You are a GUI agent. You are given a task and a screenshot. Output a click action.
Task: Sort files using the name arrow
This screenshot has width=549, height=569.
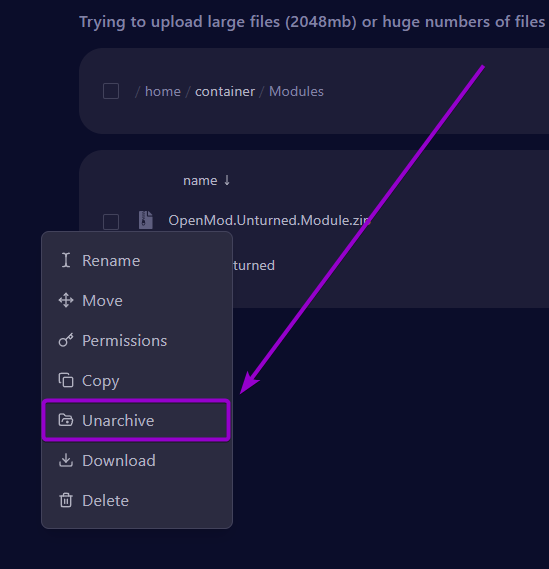tap(227, 180)
